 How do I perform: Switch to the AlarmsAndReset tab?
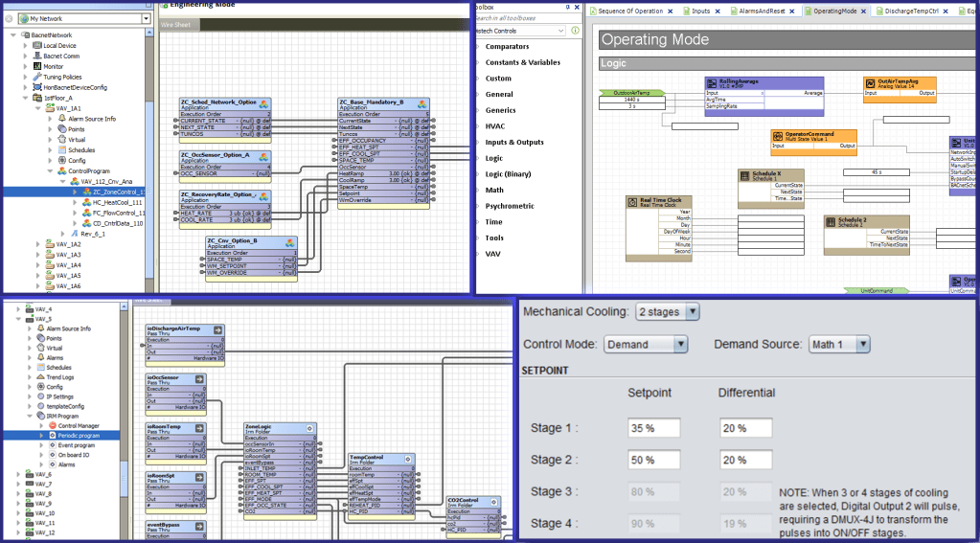pyautogui.click(x=761, y=11)
